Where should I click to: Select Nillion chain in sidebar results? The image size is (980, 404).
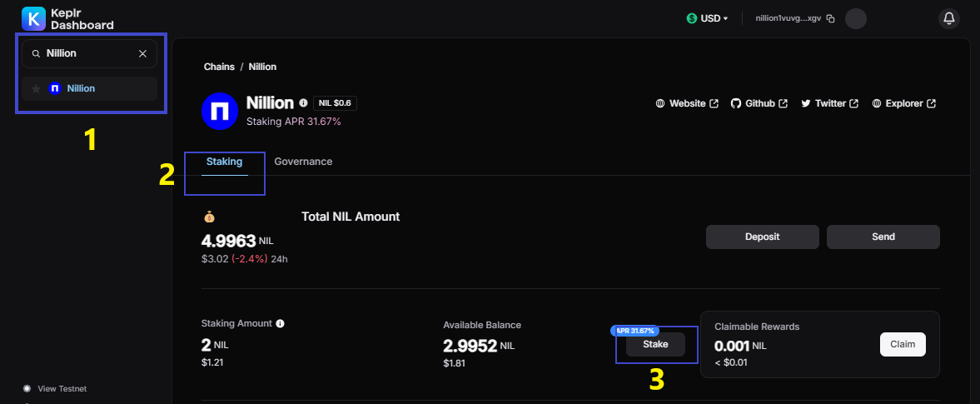click(x=89, y=89)
